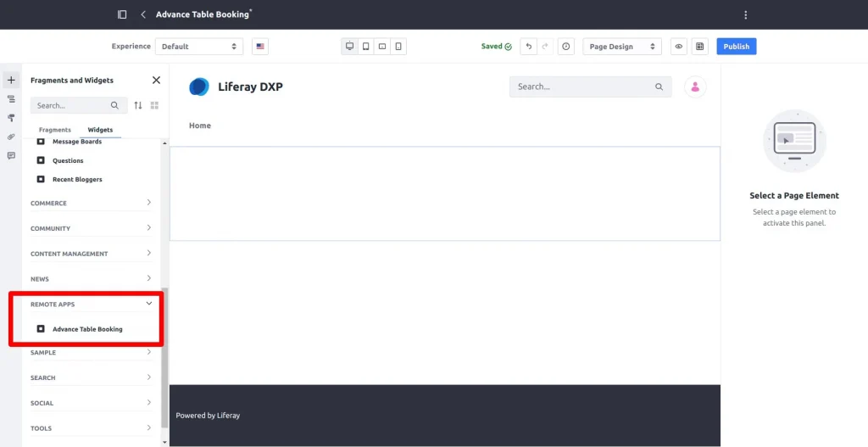Click the magnifier in the widget search box
The width and height of the screenshot is (868, 447).
point(114,105)
